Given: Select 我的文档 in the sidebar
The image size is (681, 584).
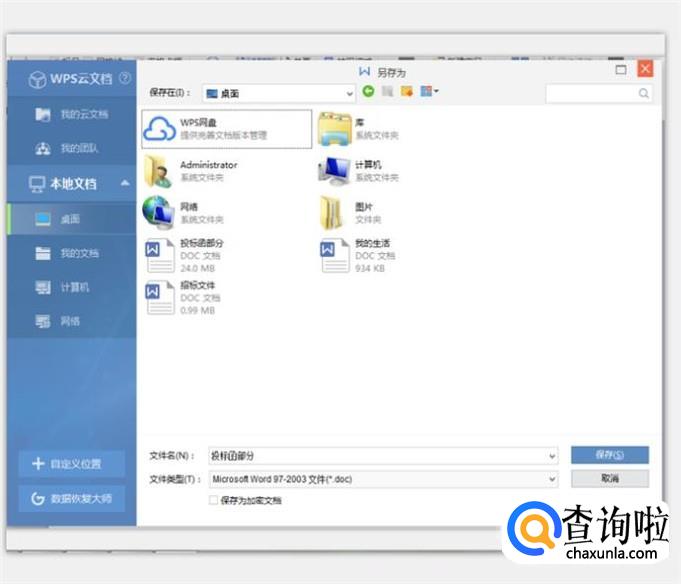Looking at the screenshot, I should click(x=72, y=253).
